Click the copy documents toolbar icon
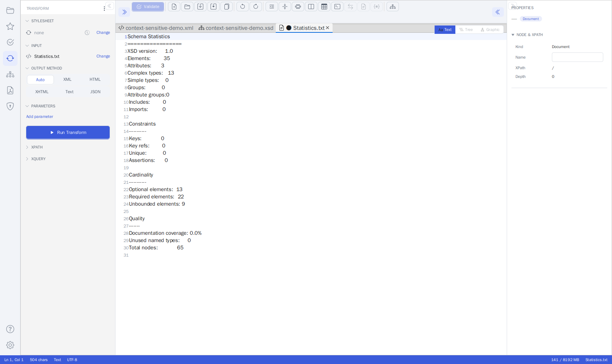612x364 pixels. (227, 7)
